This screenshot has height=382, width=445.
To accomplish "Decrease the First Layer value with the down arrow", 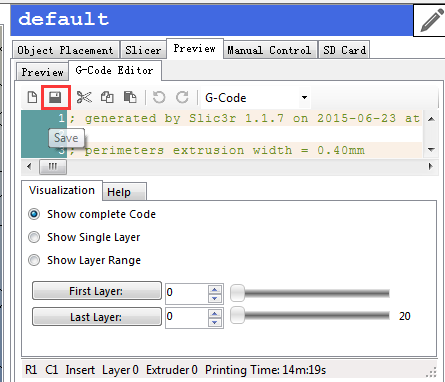I will (x=215, y=298).
